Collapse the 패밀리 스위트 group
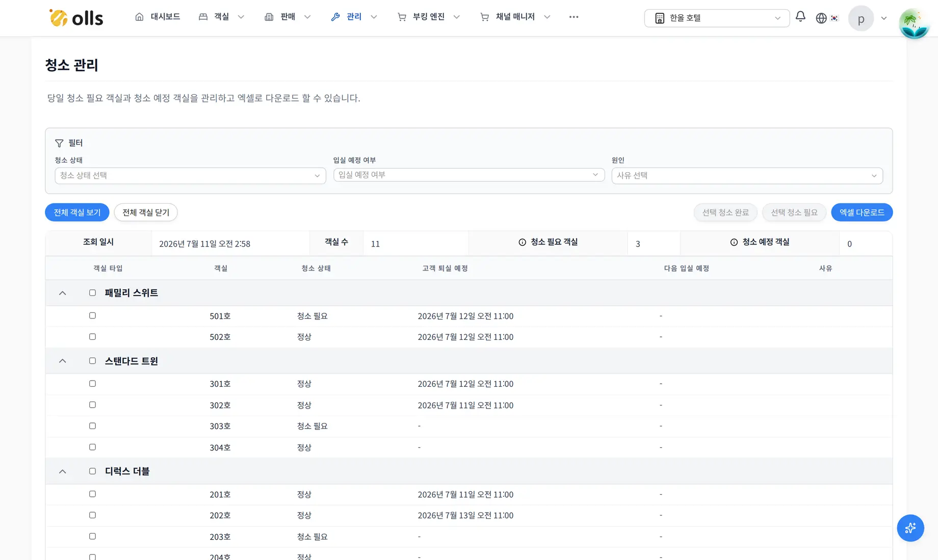The height and width of the screenshot is (560, 938). pos(63,293)
